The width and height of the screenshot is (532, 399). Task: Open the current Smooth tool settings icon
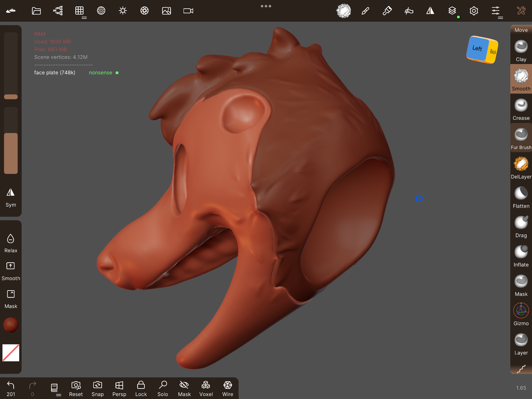coord(344,11)
